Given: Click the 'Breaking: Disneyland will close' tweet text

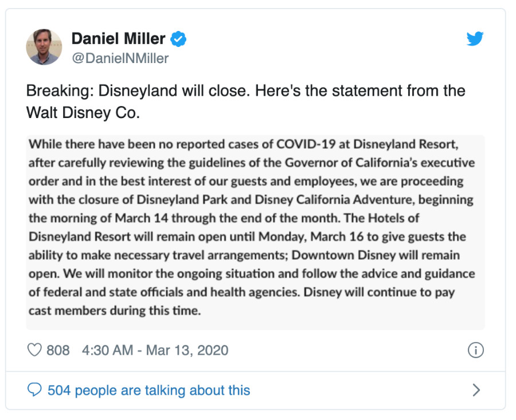Looking at the screenshot, I should [x=245, y=91].
